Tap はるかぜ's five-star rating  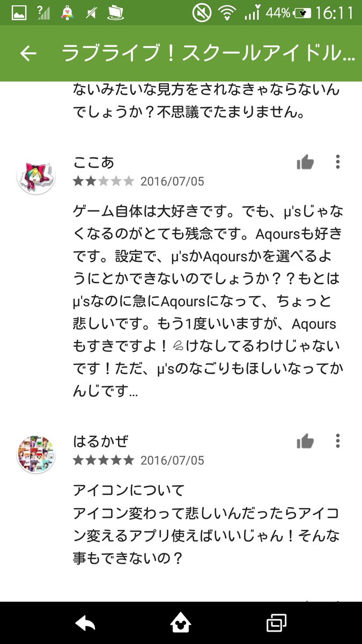coord(104,460)
